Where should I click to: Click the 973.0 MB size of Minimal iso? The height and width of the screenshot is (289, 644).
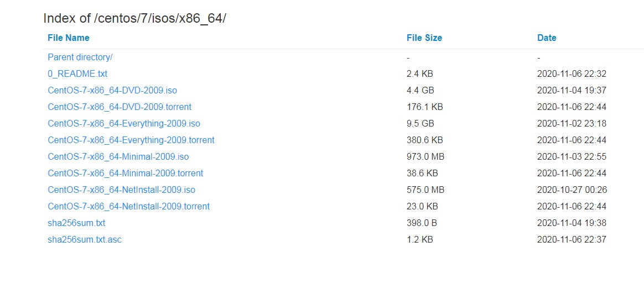425,156
